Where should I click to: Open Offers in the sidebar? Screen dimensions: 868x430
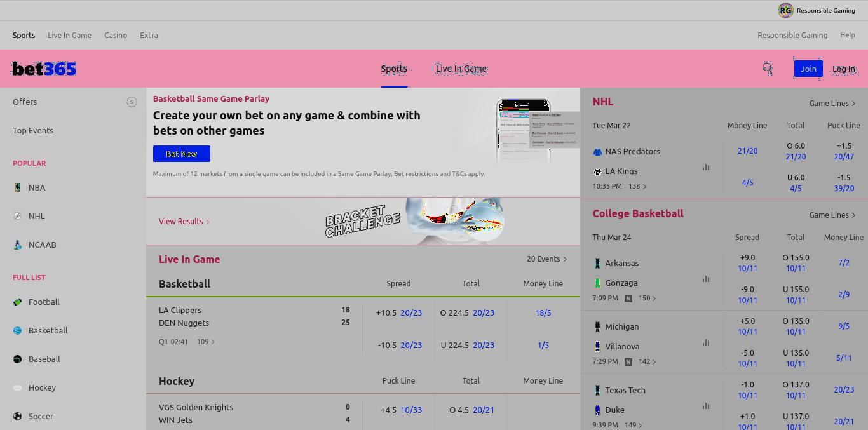pyautogui.click(x=25, y=102)
